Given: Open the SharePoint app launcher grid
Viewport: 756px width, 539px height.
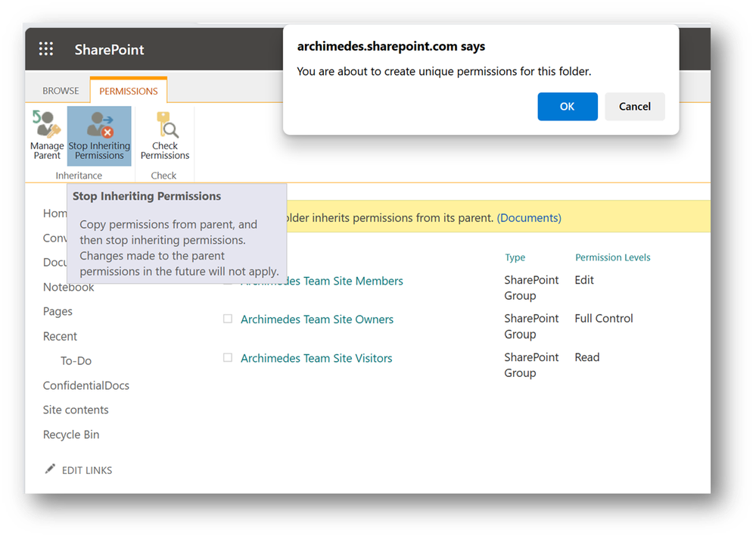Looking at the screenshot, I should point(46,48).
